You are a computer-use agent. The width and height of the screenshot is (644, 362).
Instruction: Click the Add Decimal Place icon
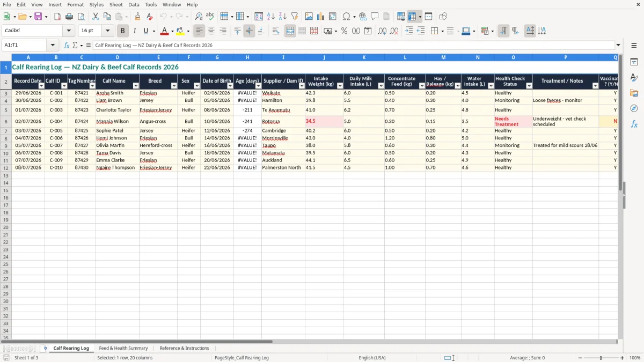point(382,31)
